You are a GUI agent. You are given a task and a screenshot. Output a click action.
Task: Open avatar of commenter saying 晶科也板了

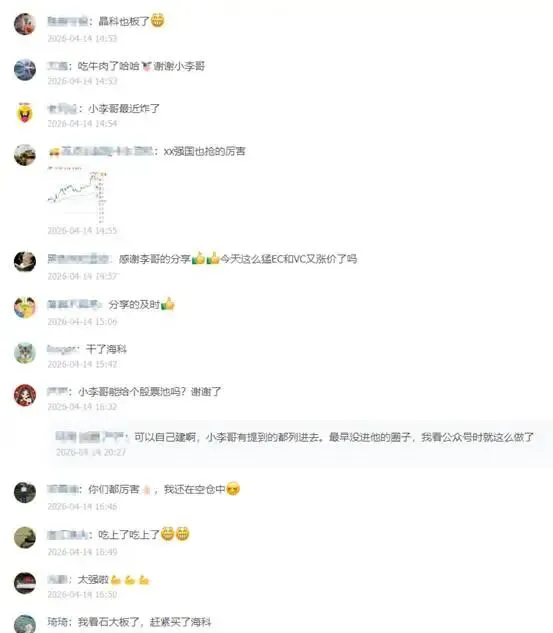[25, 24]
